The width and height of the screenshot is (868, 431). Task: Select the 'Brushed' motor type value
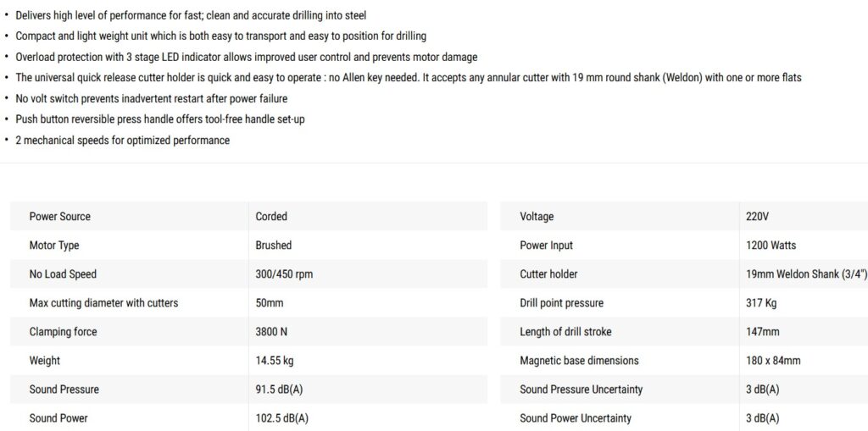[x=274, y=246]
